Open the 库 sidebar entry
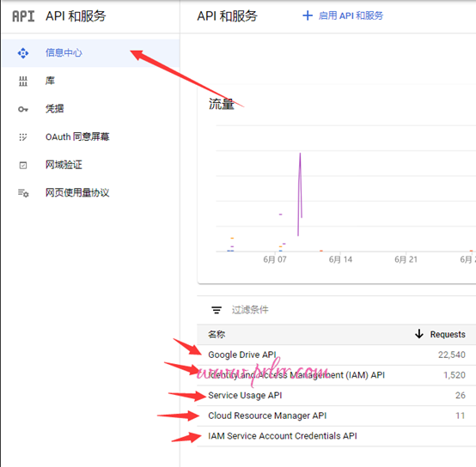 (x=90, y=81)
